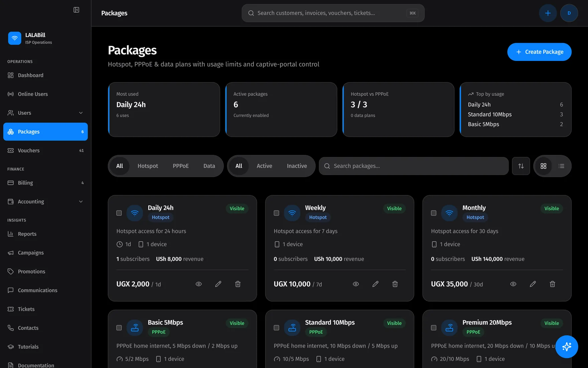The image size is (588, 368).
Task: Filter packages by PPPoE type
Action: point(181,166)
